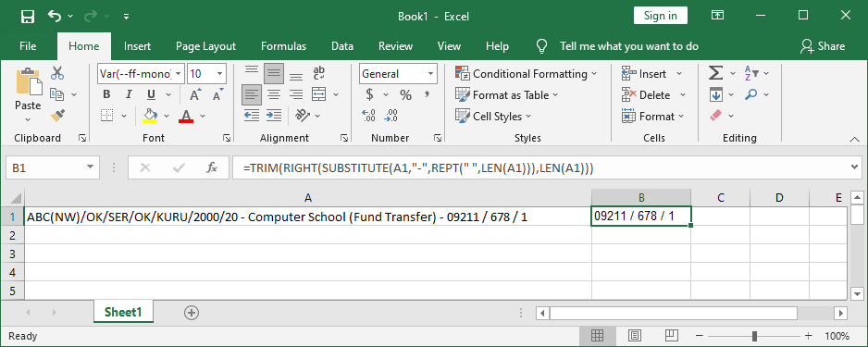Open the font size dropdown

coord(220,74)
